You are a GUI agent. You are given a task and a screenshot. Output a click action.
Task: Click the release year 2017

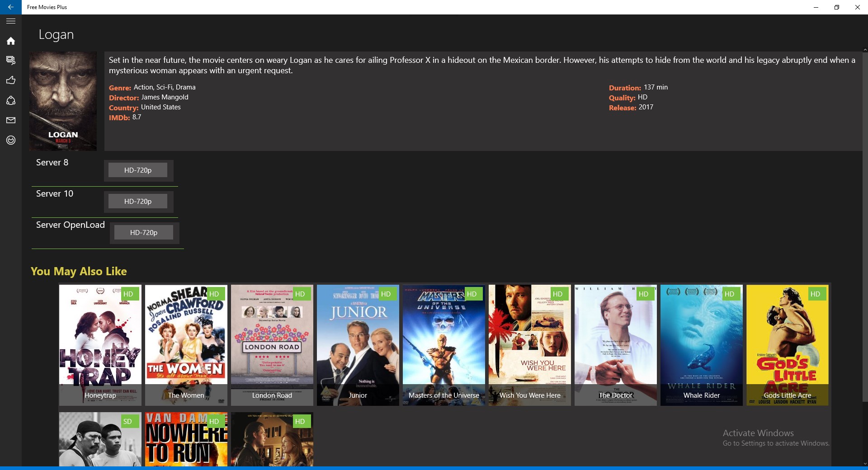click(646, 107)
